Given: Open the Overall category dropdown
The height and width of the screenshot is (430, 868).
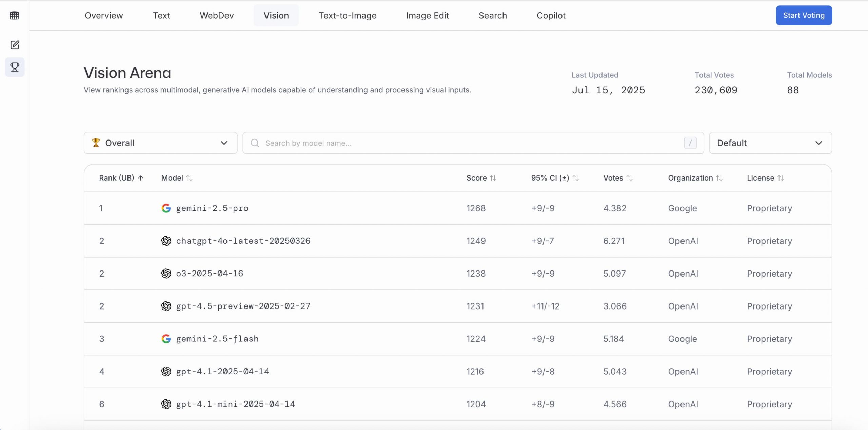Looking at the screenshot, I should tap(160, 143).
